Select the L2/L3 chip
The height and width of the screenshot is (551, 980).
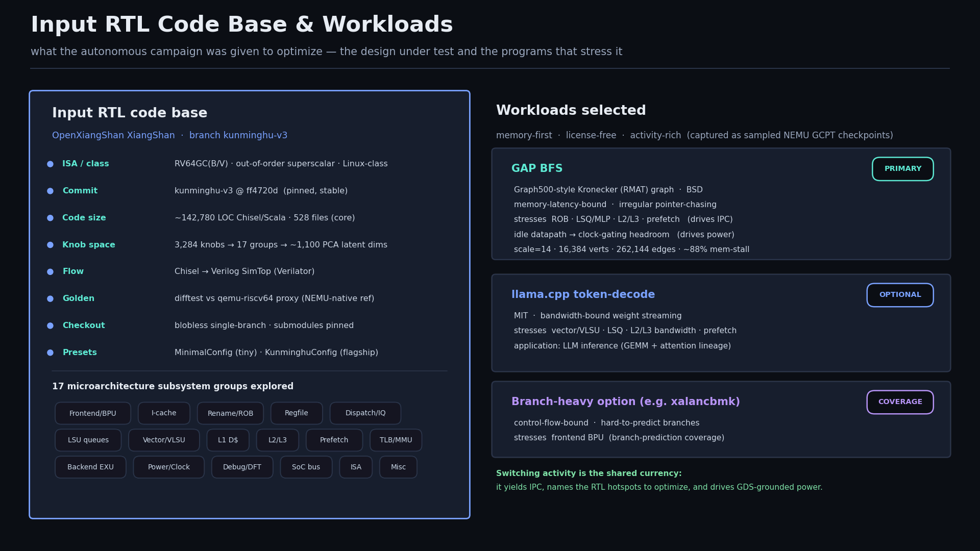278,440
